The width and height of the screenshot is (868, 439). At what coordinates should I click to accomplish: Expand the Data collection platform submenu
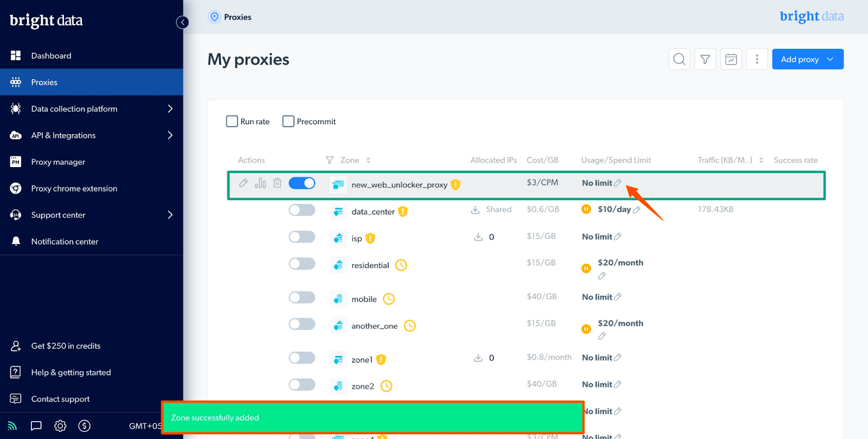click(170, 109)
